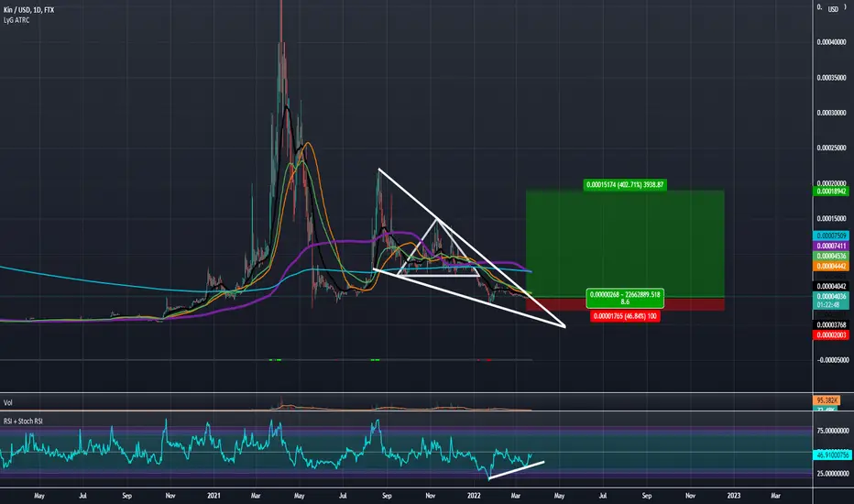
Task: Click the green 0.00015174 (402.71%) profit target label
Action: (625, 185)
